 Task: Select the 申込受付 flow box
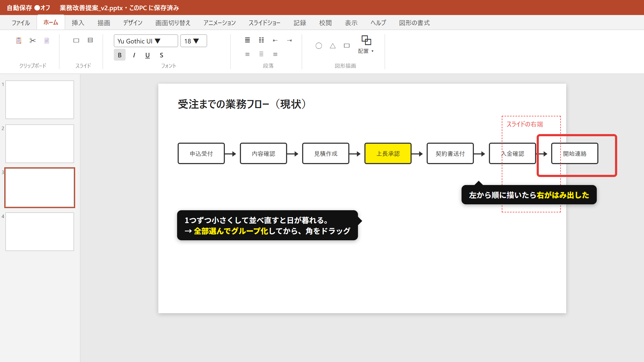pyautogui.click(x=201, y=153)
